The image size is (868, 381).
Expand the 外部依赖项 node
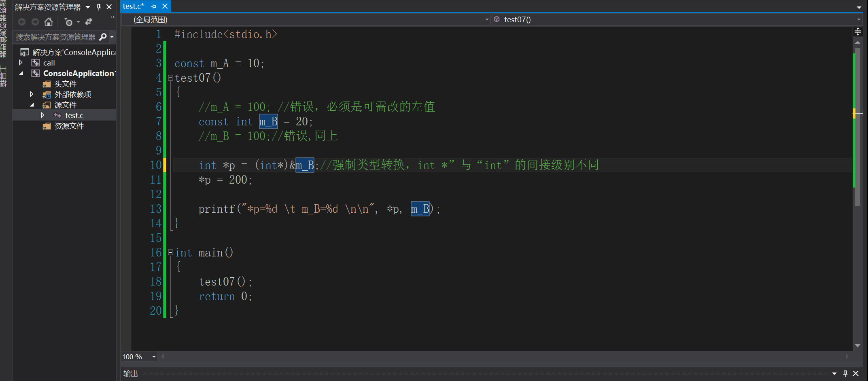tap(32, 94)
